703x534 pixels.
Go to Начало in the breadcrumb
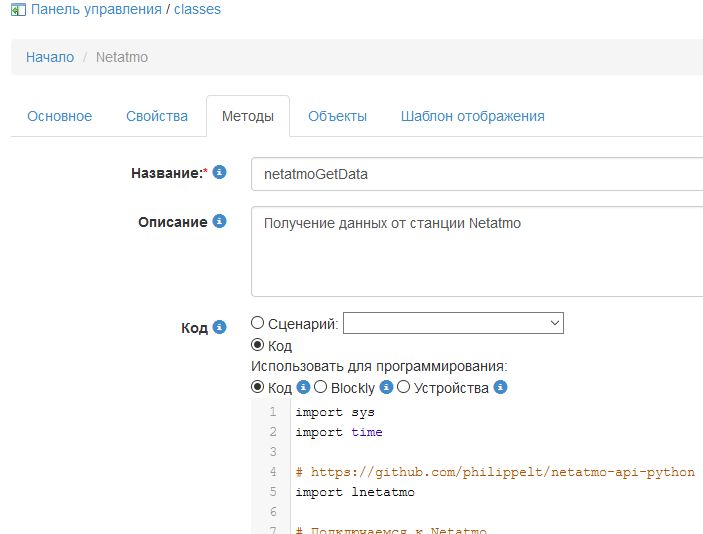50,57
